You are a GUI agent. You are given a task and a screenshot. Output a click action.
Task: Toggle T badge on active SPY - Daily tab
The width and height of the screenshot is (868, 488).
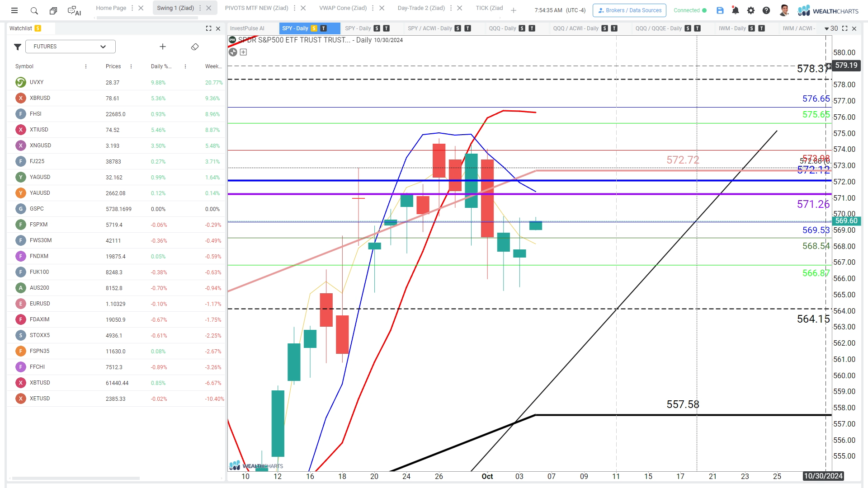(x=323, y=28)
